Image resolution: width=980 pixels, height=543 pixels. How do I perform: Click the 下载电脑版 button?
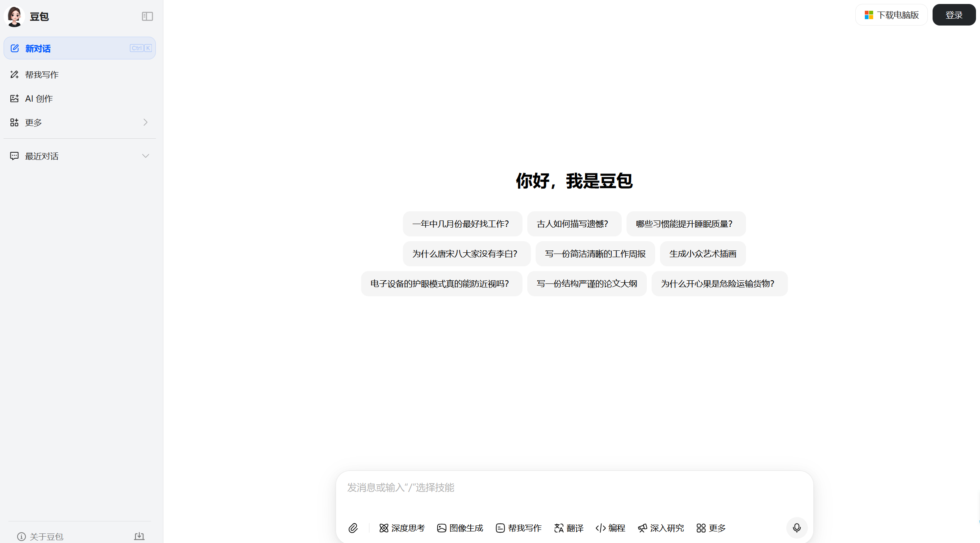click(891, 15)
